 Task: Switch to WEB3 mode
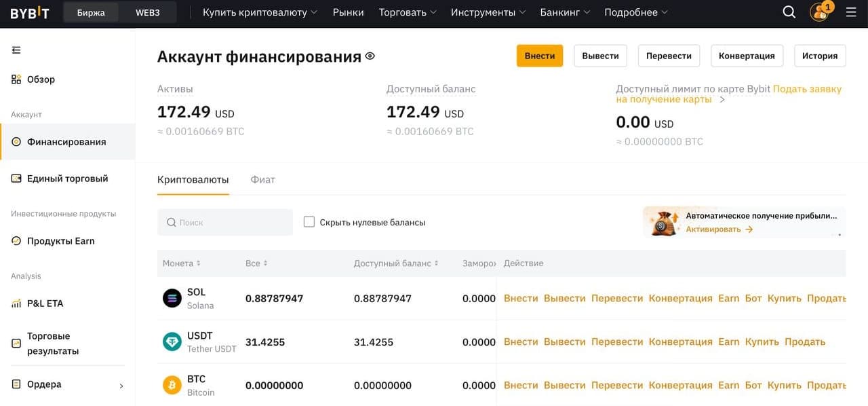point(147,12)
